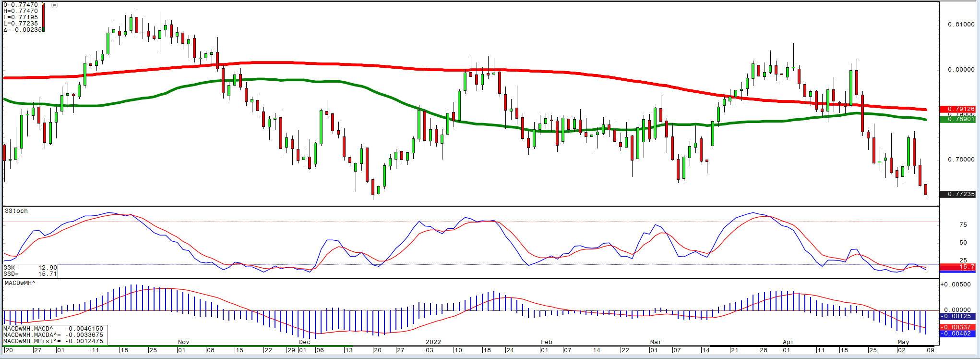980x359 pixels.
Task: Click the 75 level on stochastic axis
Action: [x=963, y=225]
